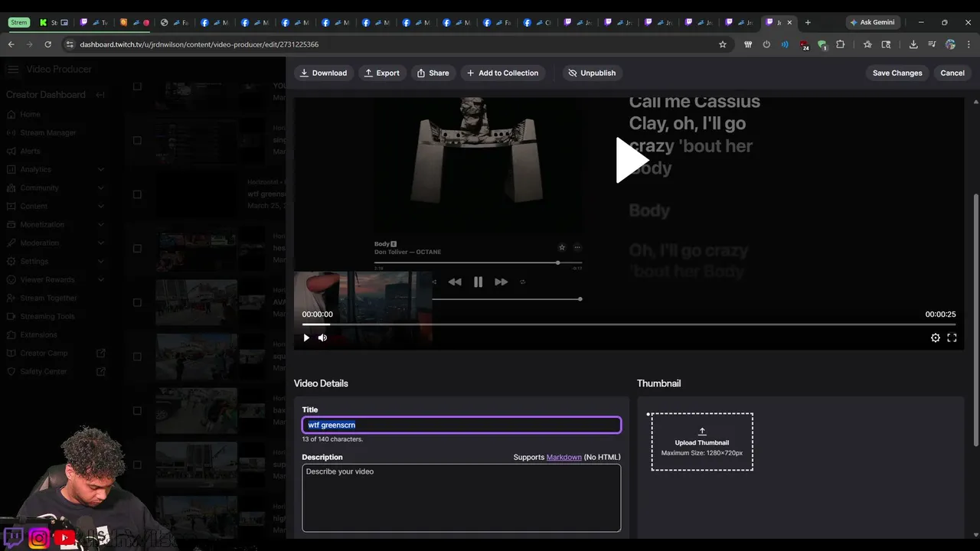This screenshot has width=980, height=551.
Task: Click the small play icon under the seek bar
Action: (306, 337)
